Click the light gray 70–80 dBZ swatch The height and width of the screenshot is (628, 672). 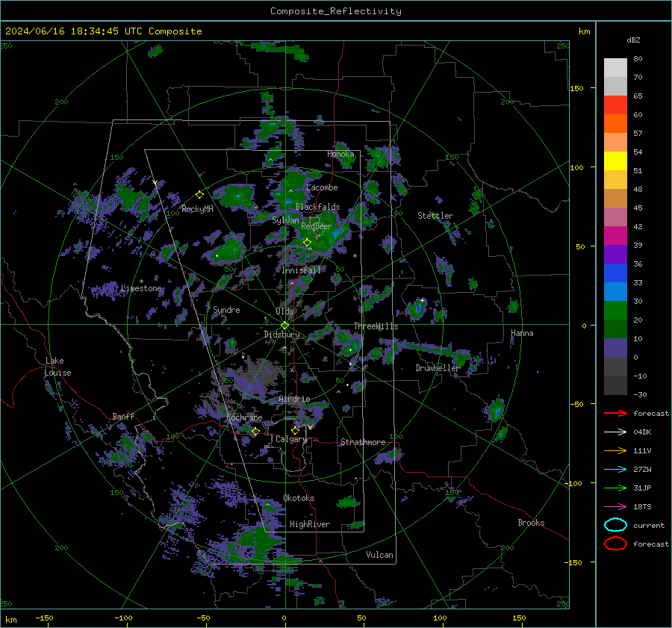615,68
